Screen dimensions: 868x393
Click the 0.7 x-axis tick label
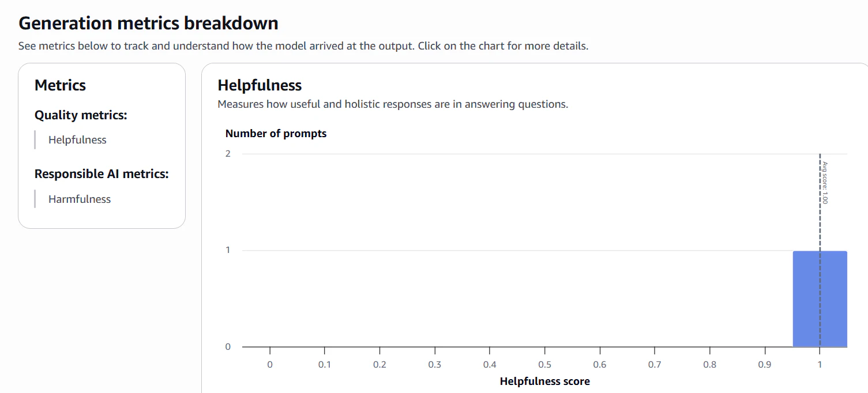655,365
